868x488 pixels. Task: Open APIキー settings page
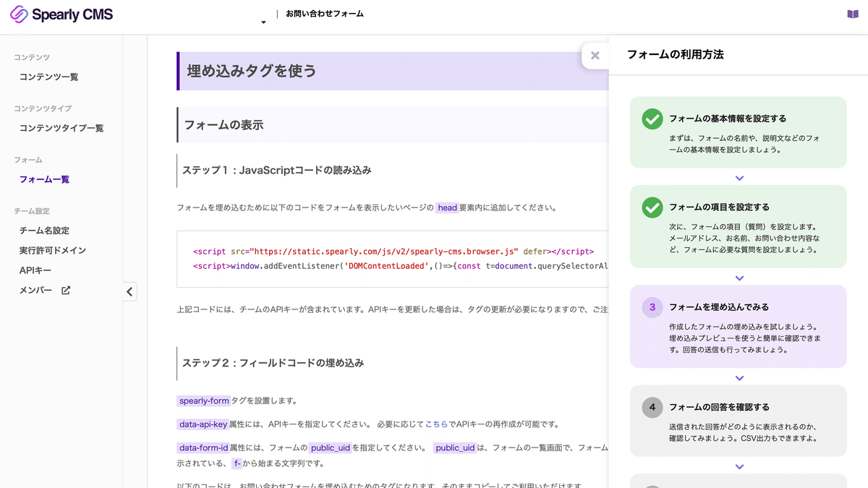[x=35, y=270]
